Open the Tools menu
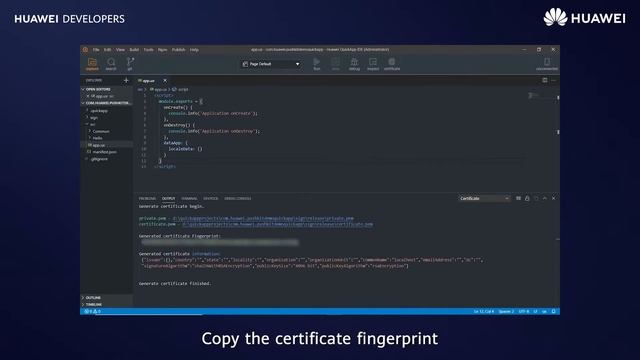Image resolution: width=640 pixels, height=360 pixels. 149,50
